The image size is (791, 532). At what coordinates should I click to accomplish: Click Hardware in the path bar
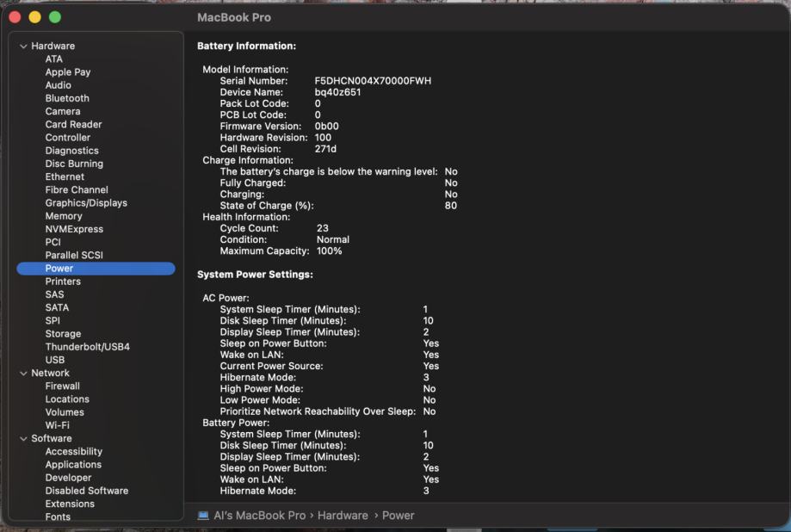[343, 516]
